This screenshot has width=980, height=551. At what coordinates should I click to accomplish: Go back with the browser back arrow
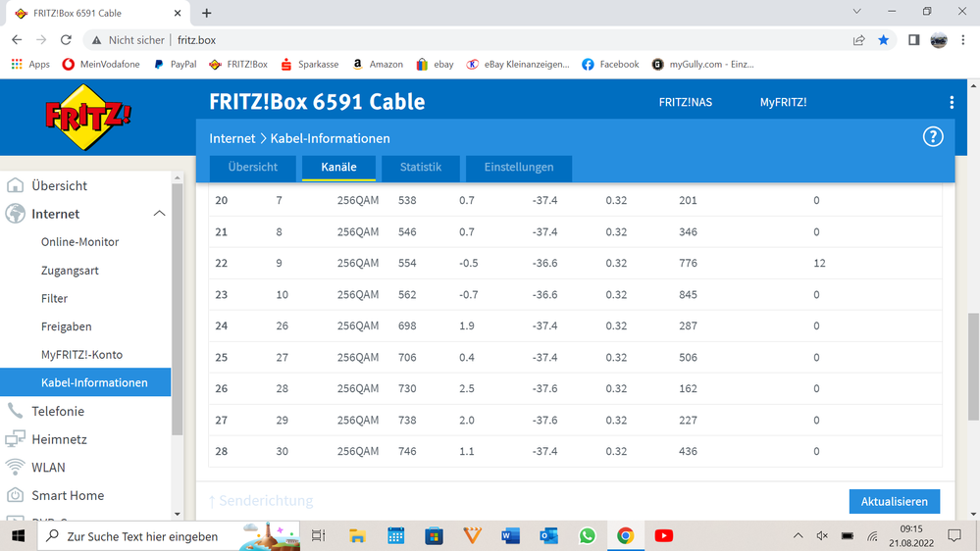(17, 40)
